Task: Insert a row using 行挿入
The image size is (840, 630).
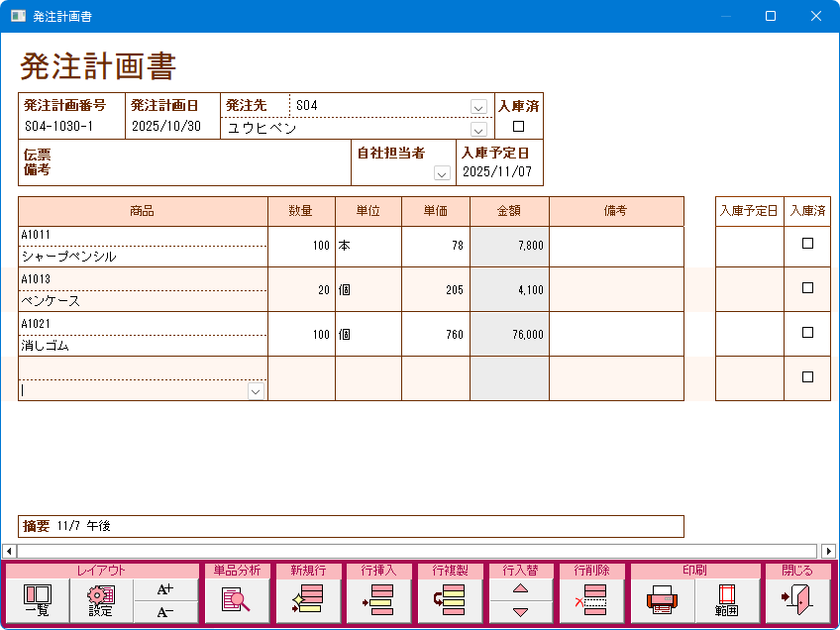Action: pos(378,600)
